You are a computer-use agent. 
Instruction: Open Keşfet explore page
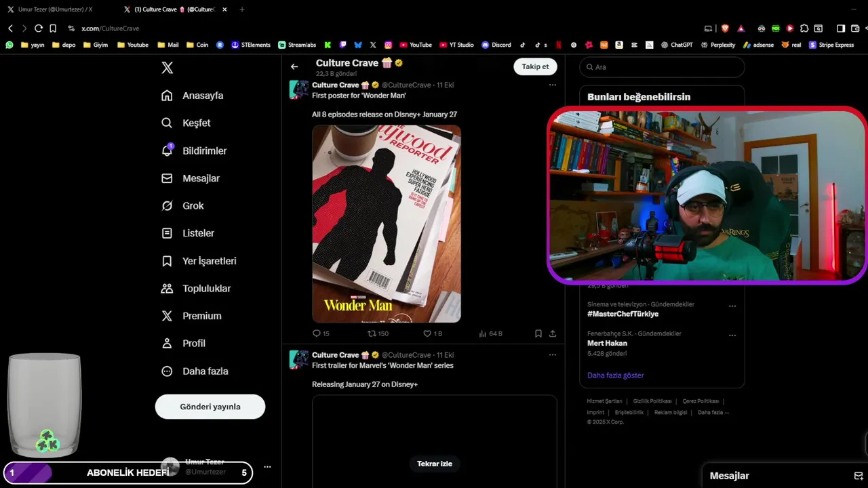186,123
